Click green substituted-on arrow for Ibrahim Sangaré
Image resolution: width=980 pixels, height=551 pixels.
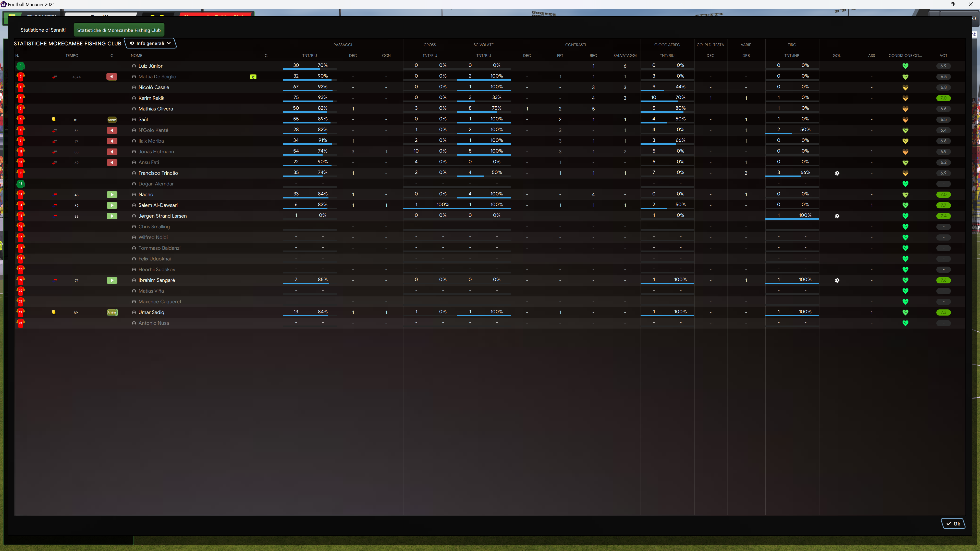pyautogui.click(x=112, y=280)
